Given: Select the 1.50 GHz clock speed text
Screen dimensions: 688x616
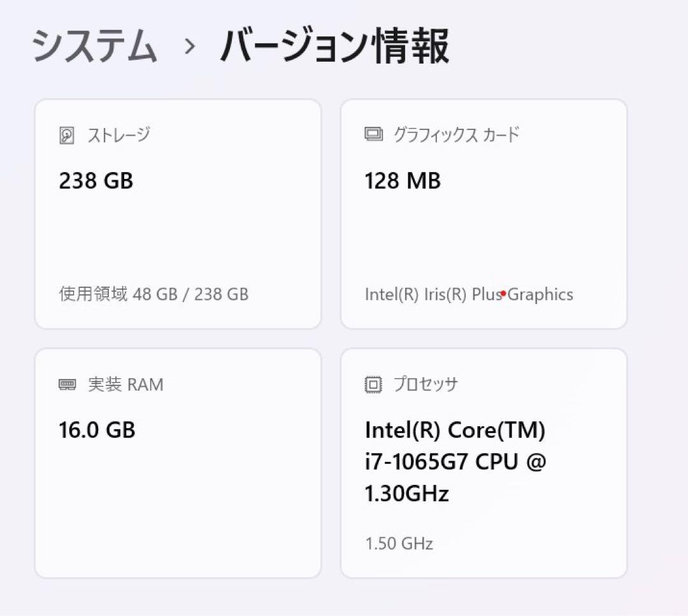Looking at the screenshot, I should coord(398,543).
